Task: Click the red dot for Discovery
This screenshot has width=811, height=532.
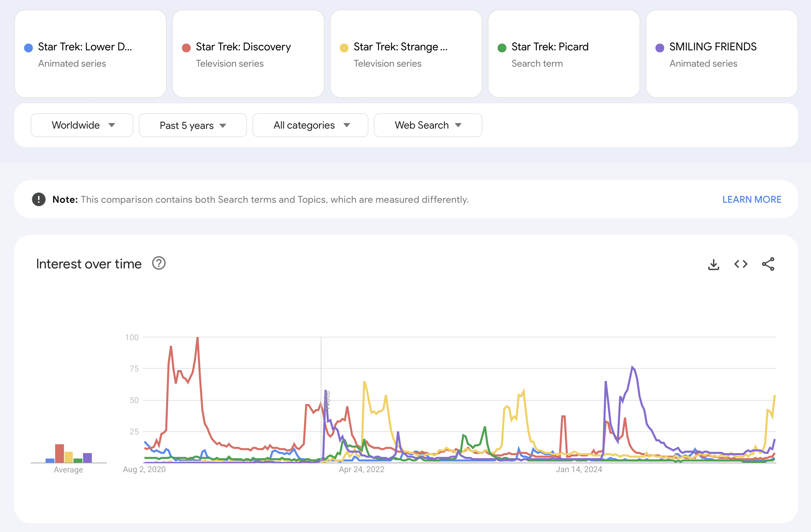Action: click(186, 48)
